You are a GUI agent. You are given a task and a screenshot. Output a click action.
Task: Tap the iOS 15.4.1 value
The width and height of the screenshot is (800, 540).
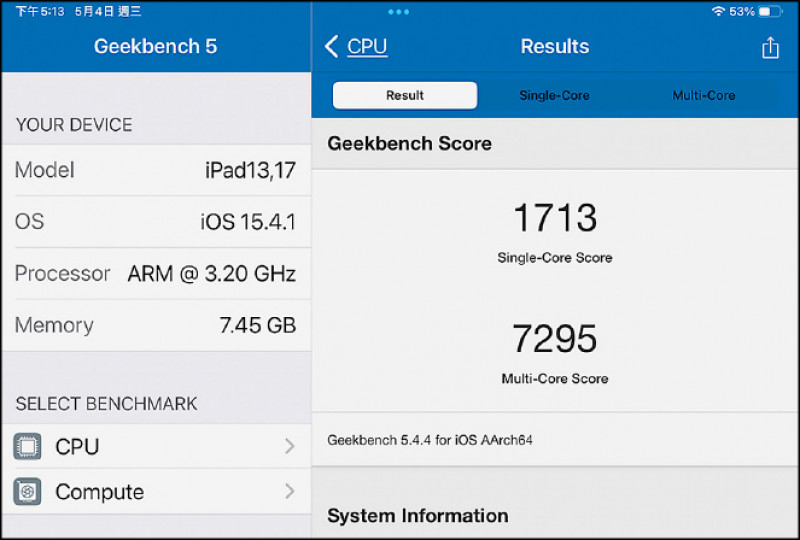[x=248, y=222]
